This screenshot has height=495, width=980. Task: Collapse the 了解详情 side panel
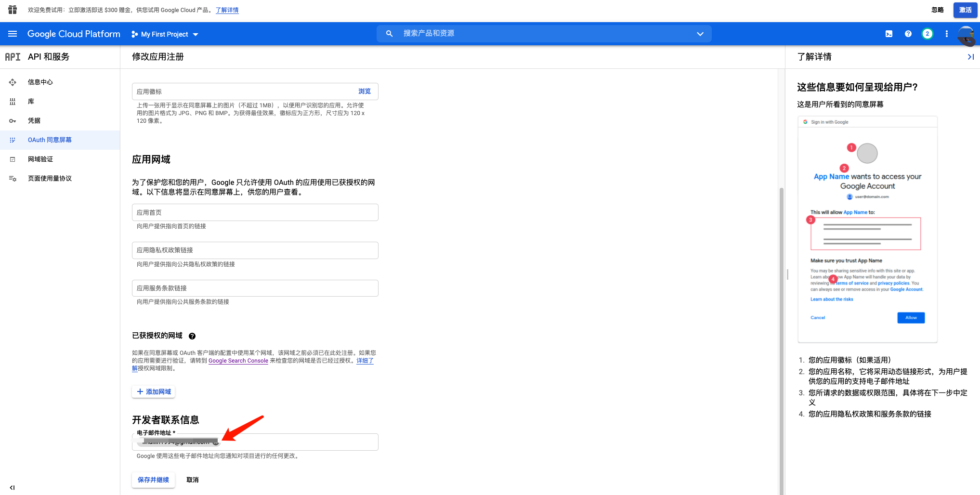pyautogui.click(x=970, y=57)
